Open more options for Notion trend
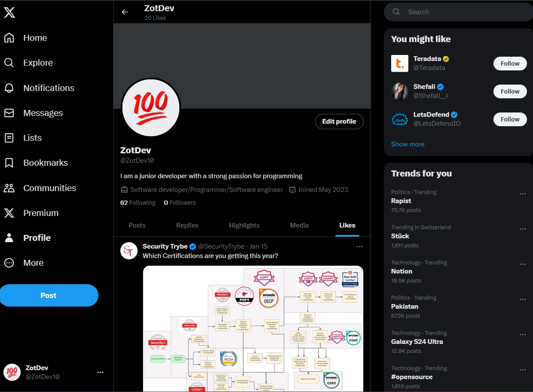This screenshot has height=392, width=533. tap(523, 264)
